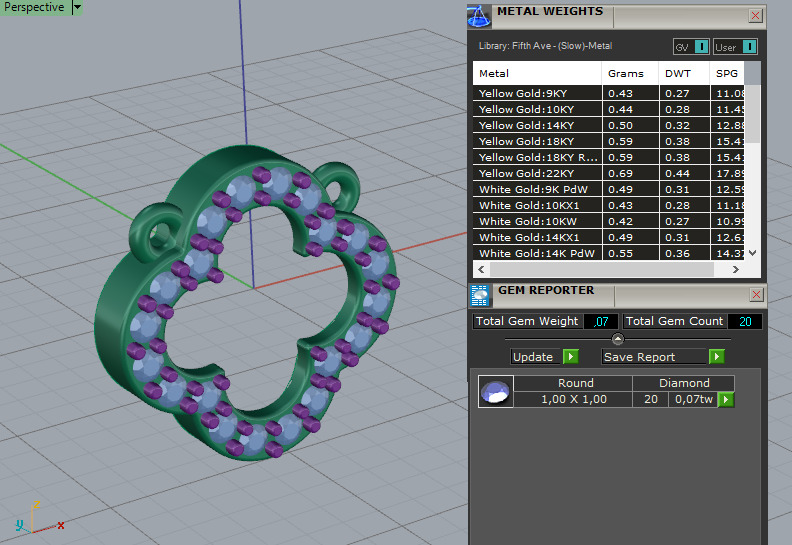
Task: Click the Total Gem Weight value field
Action: 601,322
